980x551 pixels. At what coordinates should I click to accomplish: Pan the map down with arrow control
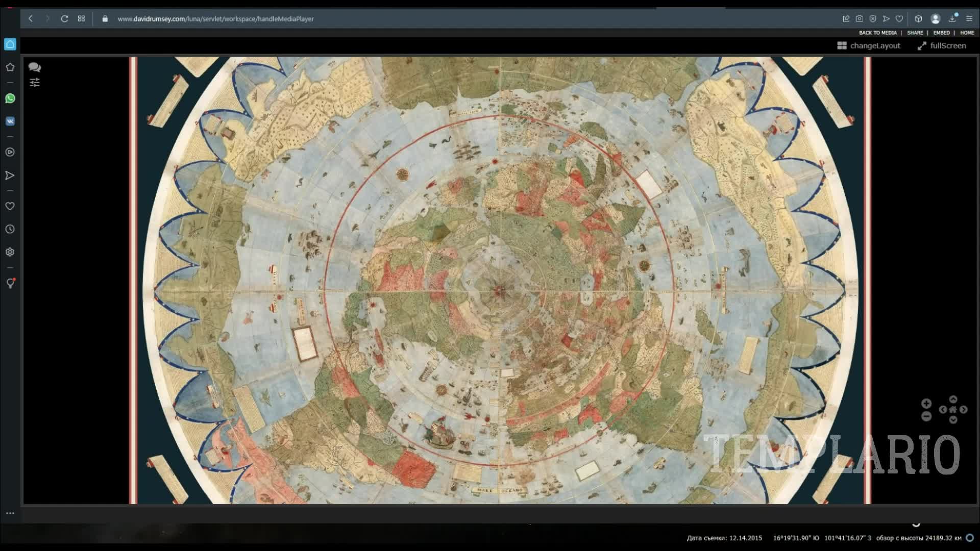coord(953,420)
